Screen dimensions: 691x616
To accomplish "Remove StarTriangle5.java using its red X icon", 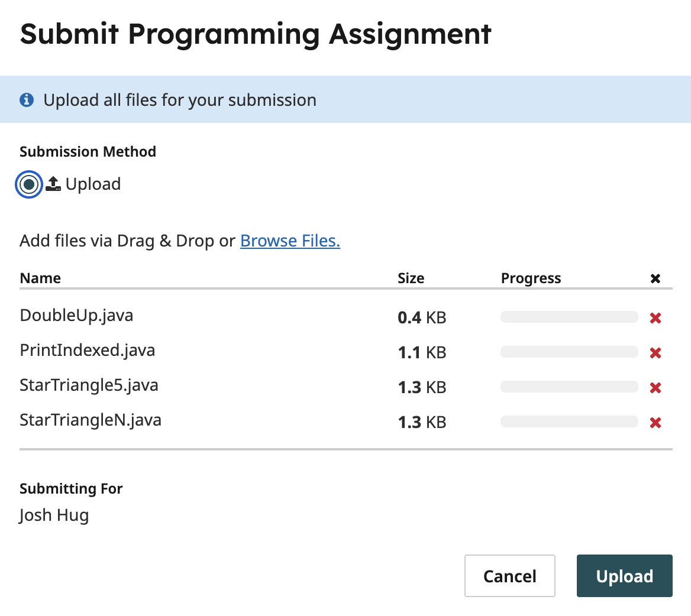I will tap(655, 387).
